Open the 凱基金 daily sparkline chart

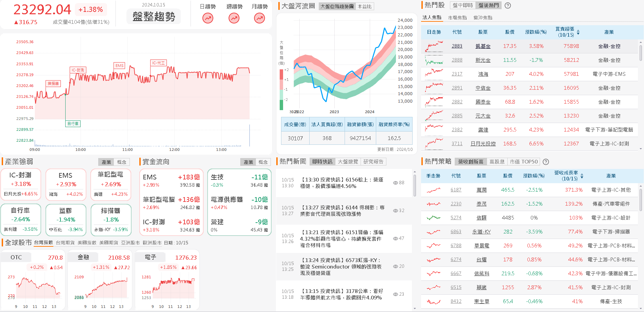point(434,46)
